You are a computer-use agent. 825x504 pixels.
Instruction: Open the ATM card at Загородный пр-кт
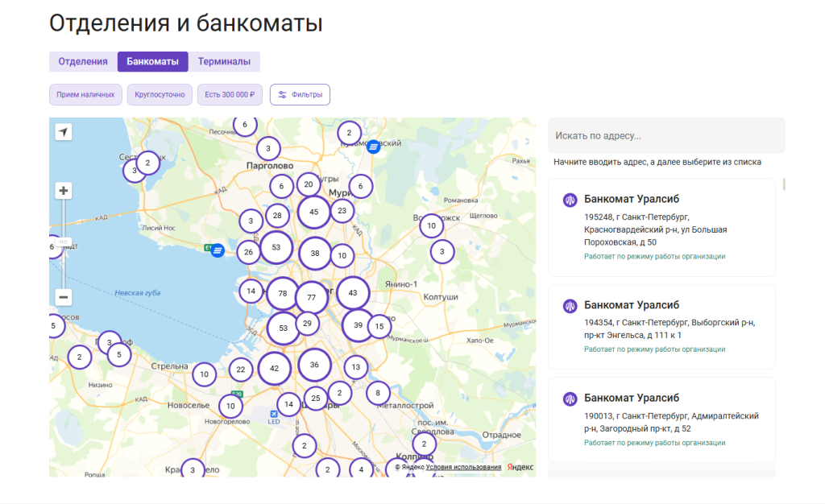point(661,419)
